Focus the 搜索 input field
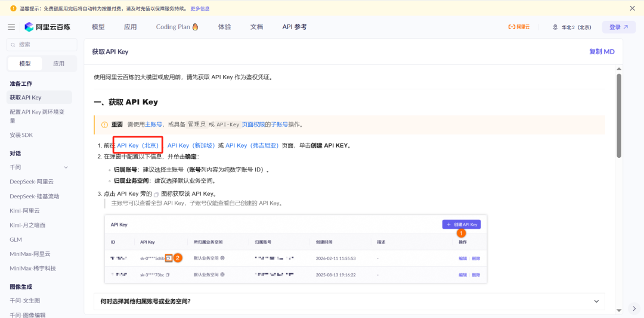The width and height of the screenshot is (644, 318). click(x=42, y=45)
